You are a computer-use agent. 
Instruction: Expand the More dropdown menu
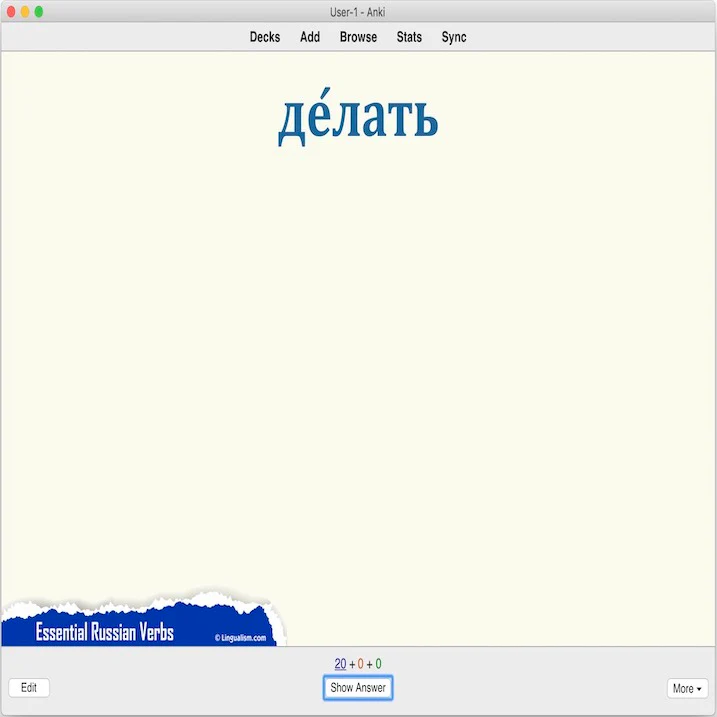click(x=687, y=688)
